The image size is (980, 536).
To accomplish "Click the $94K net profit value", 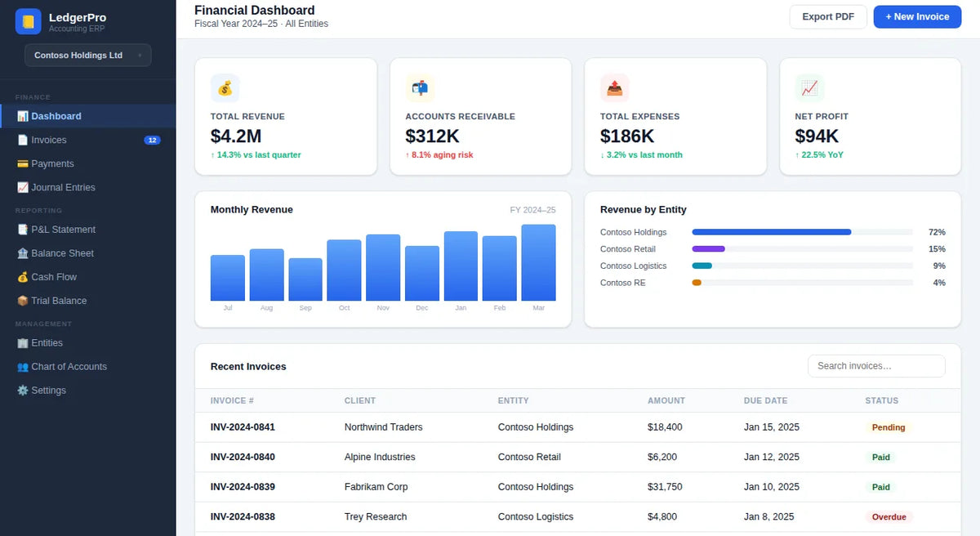I will (817, 136).
